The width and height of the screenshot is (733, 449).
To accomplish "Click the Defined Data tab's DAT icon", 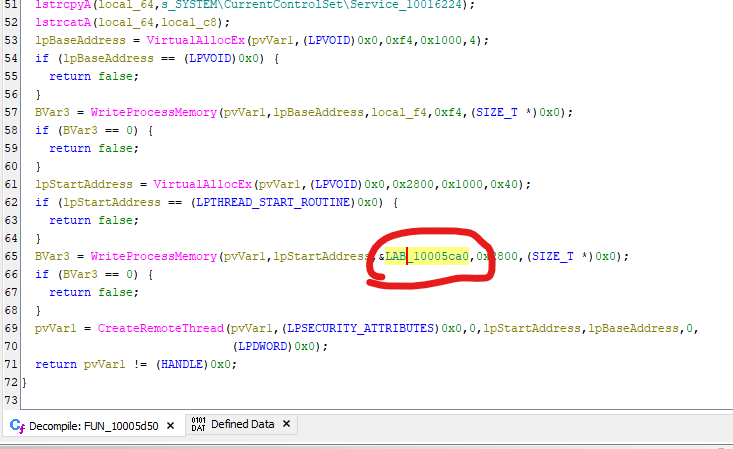I will point(198,425).
